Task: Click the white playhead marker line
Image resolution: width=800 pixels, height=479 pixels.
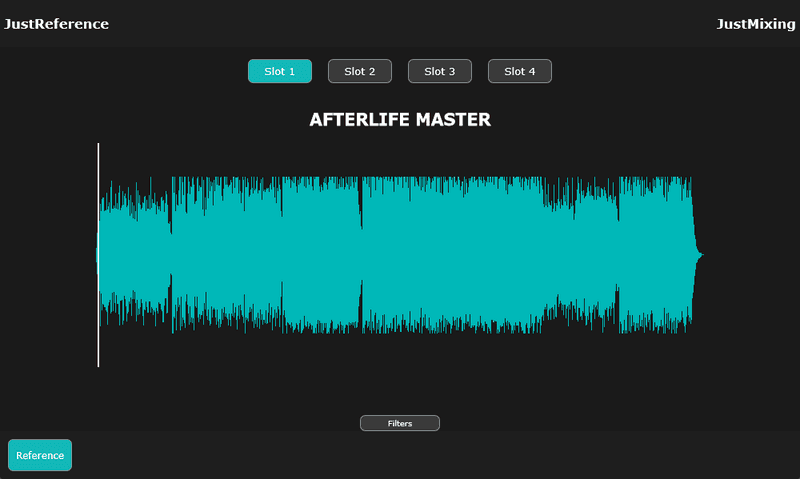Action: 98,255
